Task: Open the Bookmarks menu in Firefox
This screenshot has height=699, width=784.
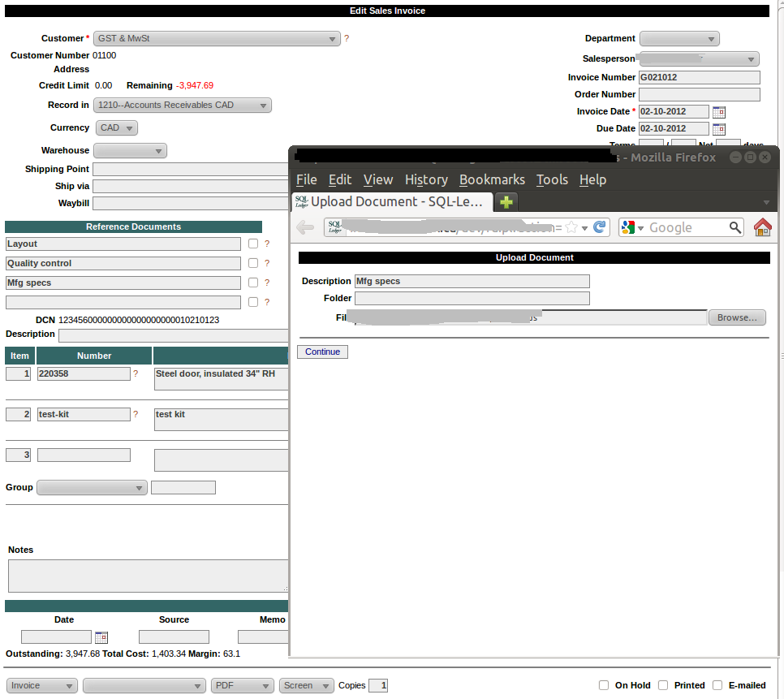Action: point(492,179)
